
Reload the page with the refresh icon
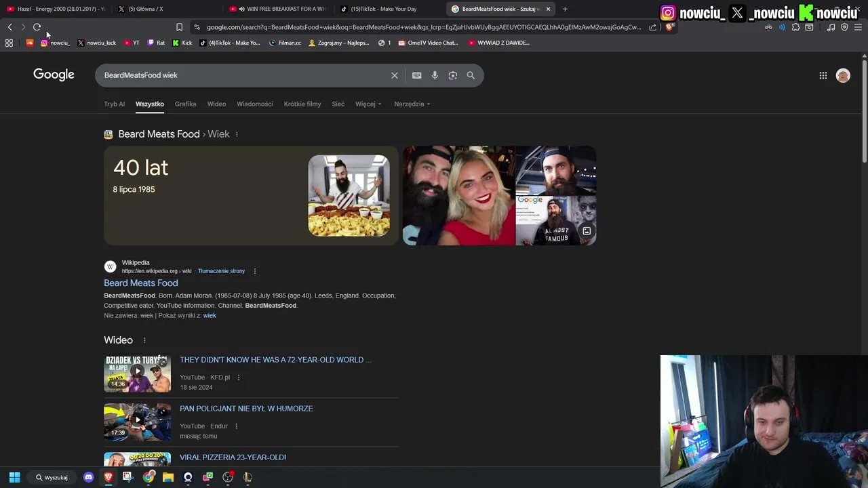click(37, 27)
